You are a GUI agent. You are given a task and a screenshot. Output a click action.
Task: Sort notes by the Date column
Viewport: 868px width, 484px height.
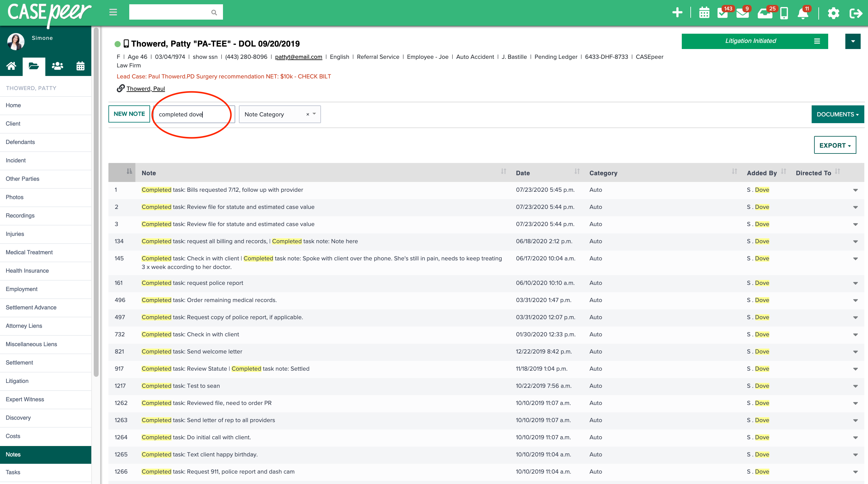(x=523, y=172)
